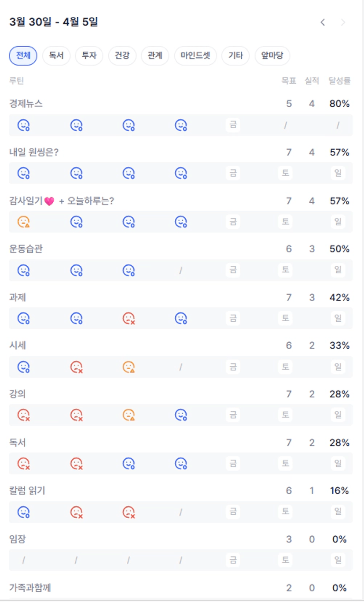Click the 80% rate for 경제뉴스
Viewport: 364px width, 602px height.
tap(339, 104)
